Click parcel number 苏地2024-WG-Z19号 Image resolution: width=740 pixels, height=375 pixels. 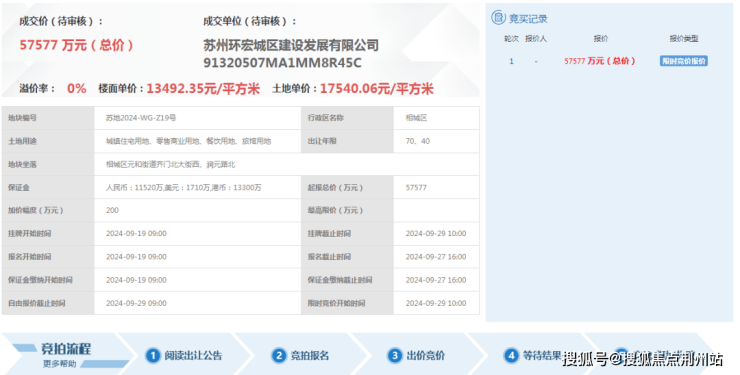[x=141, y=118]
